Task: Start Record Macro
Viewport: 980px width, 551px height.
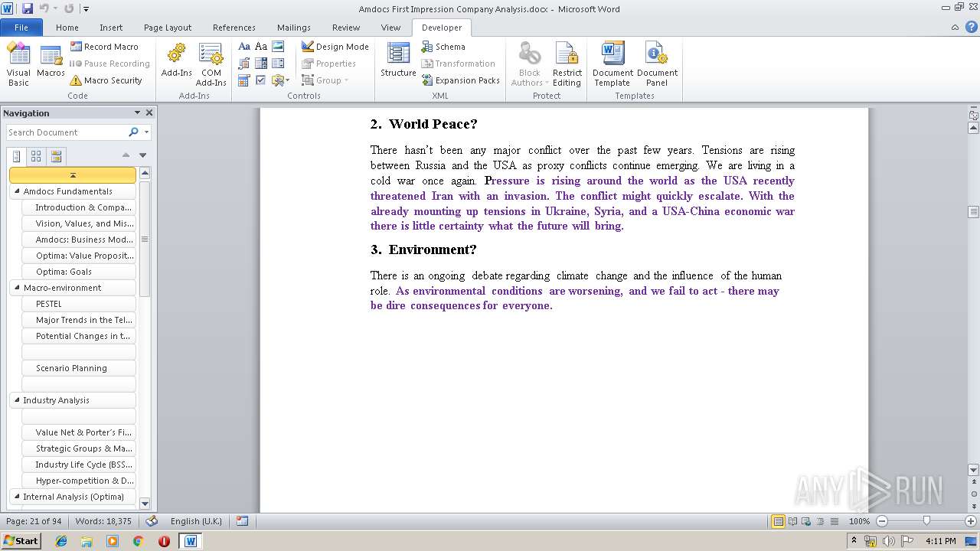Action: click(x=104, y=47)
